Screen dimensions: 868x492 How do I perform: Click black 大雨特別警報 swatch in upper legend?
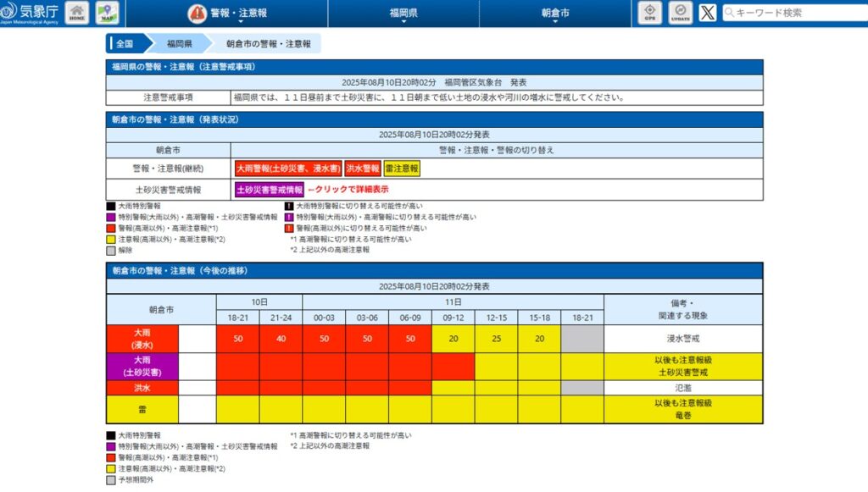[111, 206]
